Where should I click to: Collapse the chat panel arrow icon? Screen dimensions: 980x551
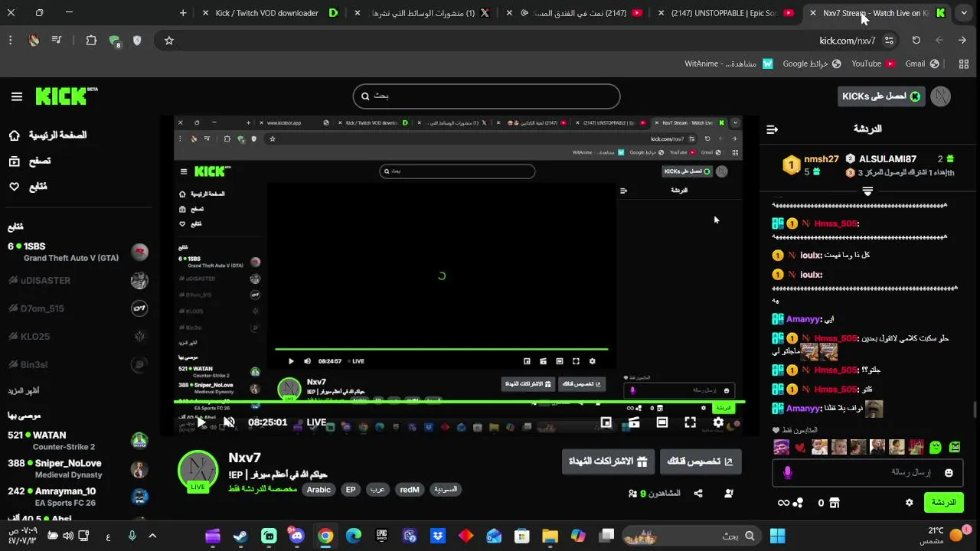(772, 129)
